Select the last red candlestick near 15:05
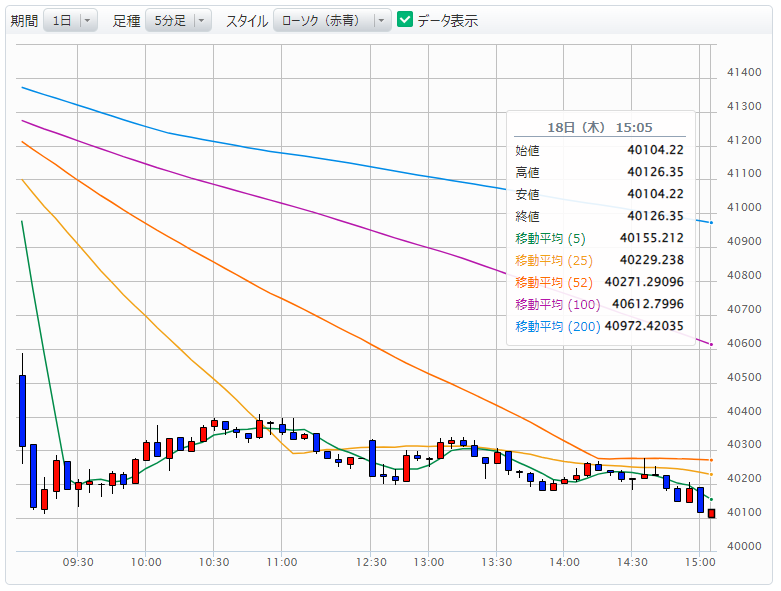The height and width of the screenshot is (591, 781). point(711,513)
